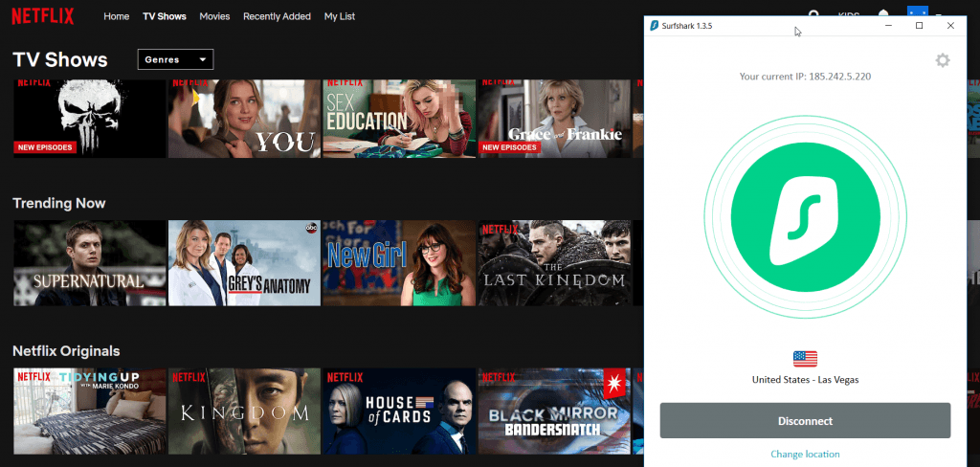Viewport: 980px width, 467px height.
Task: Minimize the Surfshark window
Action: [x=888, y=26]
